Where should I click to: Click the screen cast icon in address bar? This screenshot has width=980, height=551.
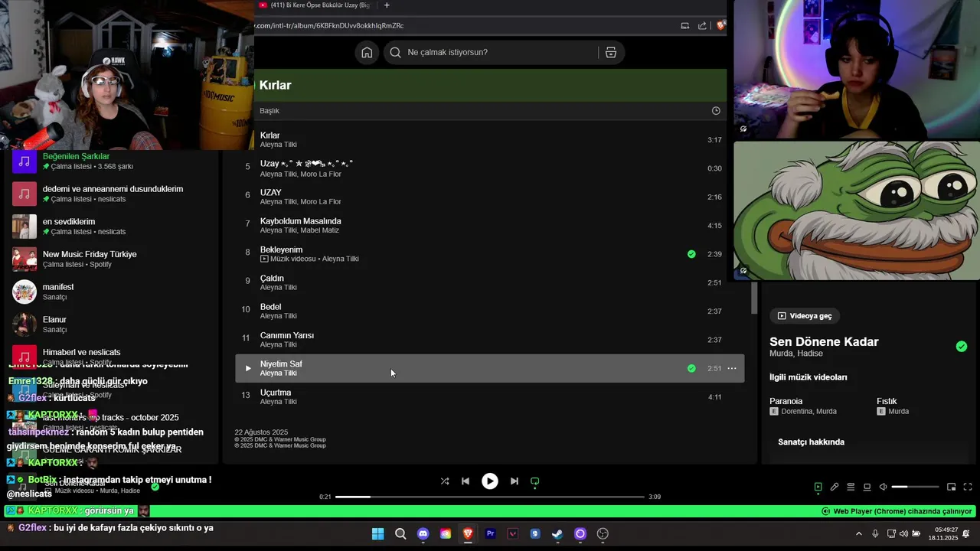684,25
